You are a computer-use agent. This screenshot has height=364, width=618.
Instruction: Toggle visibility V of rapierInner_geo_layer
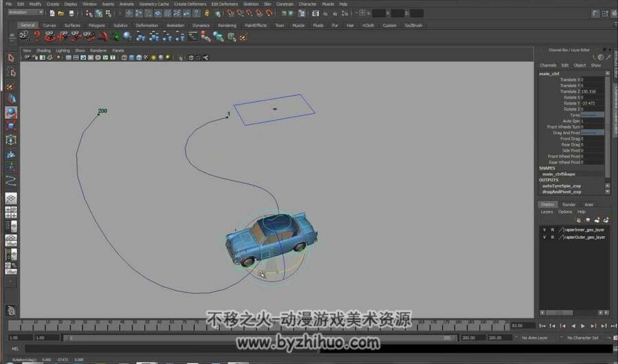545,229
